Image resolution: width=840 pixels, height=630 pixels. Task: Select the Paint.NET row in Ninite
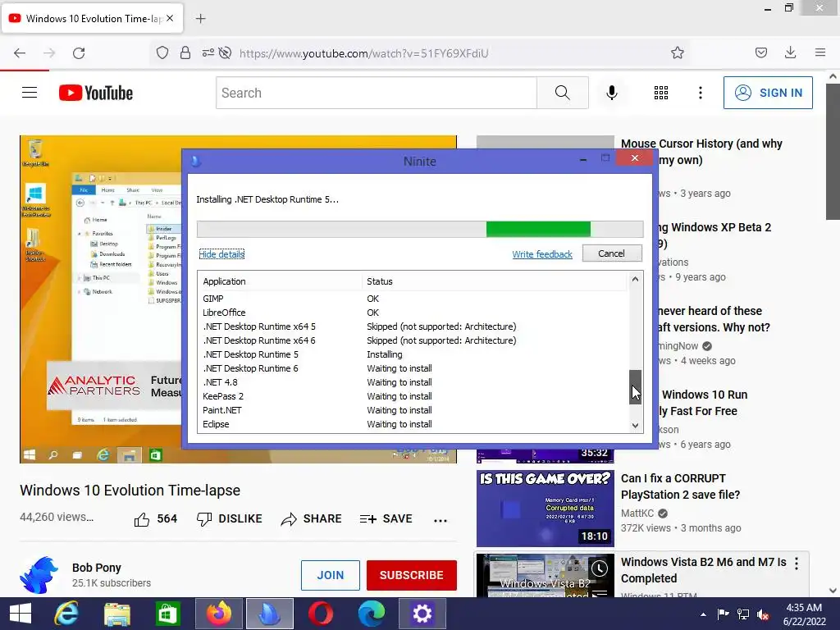pyautogui.click(x=413, y=410)
